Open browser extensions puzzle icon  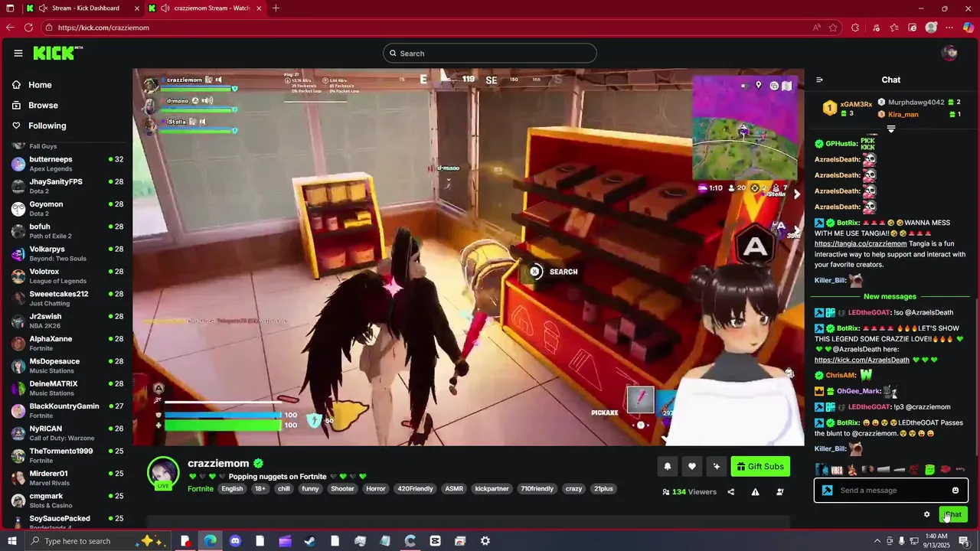click(x=855, y=28)
